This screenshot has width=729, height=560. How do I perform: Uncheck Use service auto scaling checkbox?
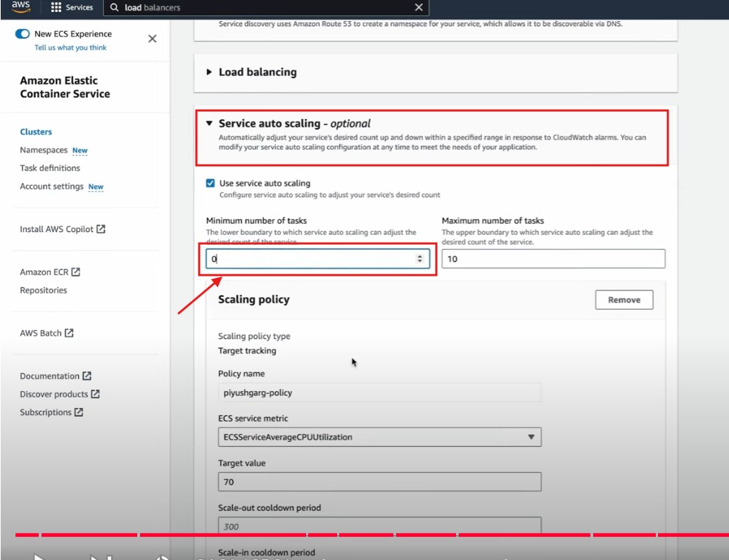pyautogui.click(x=210, y=183)
